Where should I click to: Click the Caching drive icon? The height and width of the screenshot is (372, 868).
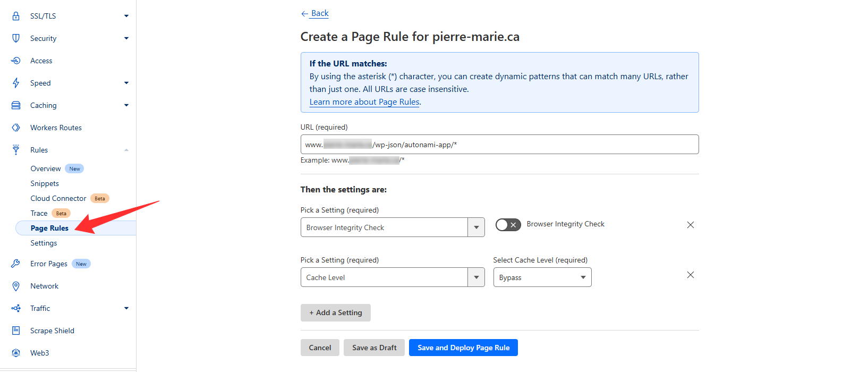(16, 105)
